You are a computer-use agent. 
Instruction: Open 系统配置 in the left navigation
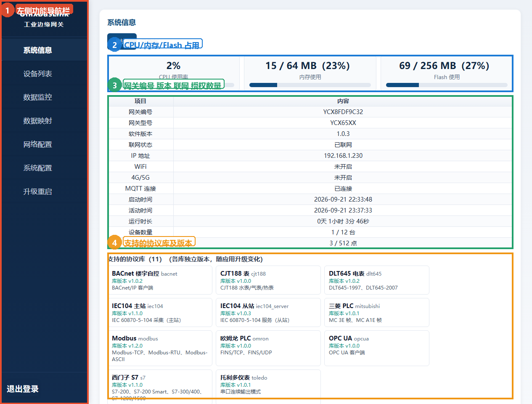(45, 168)
